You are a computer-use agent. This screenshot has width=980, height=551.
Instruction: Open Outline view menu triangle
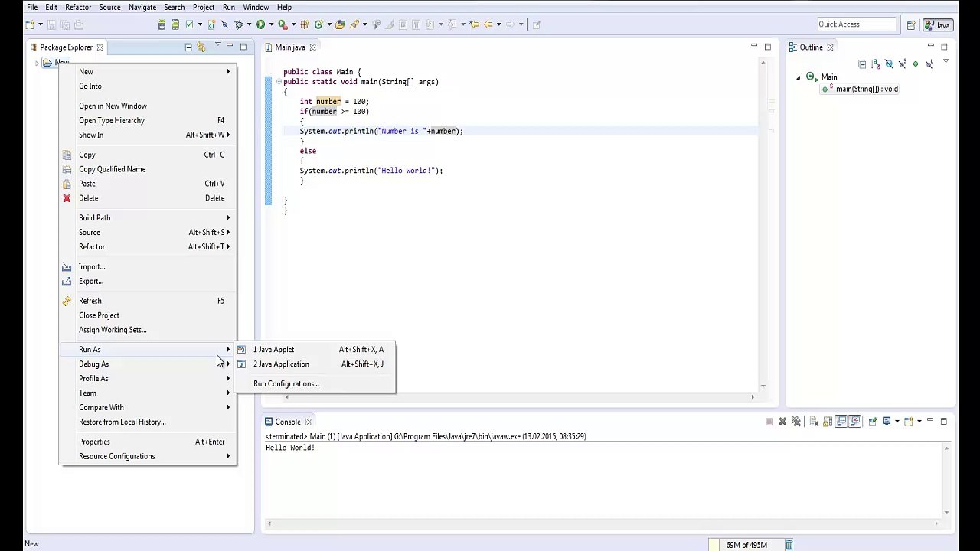pyautogui.click(x=946, y=60)
